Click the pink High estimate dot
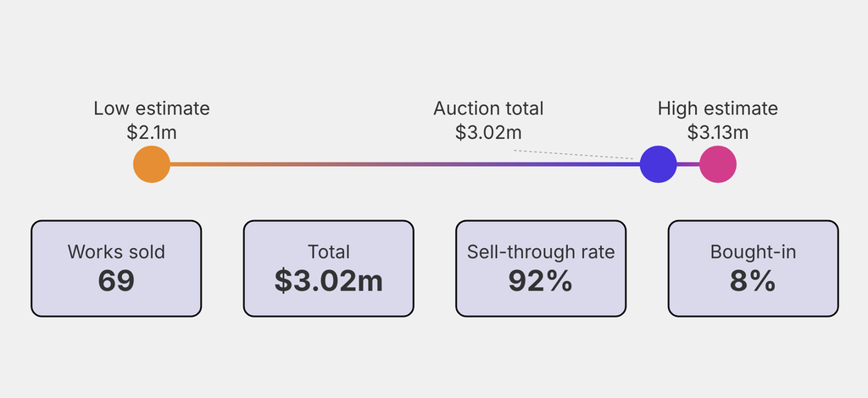Viewport: 868px width, 398px height. 718,164
